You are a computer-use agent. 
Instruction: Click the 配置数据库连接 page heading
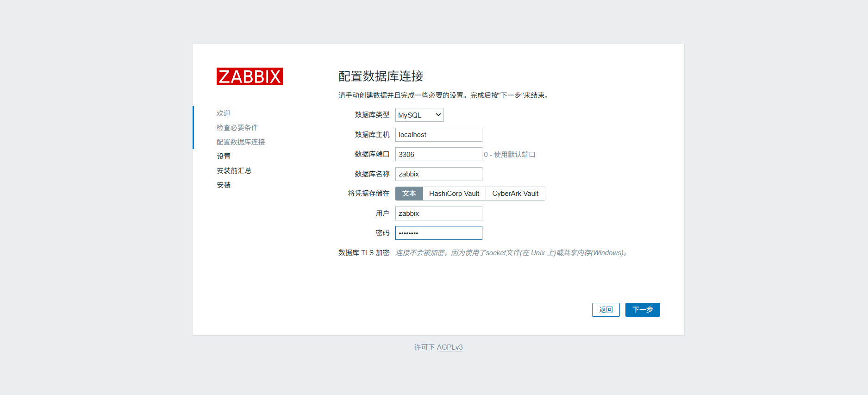(x=381, y=76)
